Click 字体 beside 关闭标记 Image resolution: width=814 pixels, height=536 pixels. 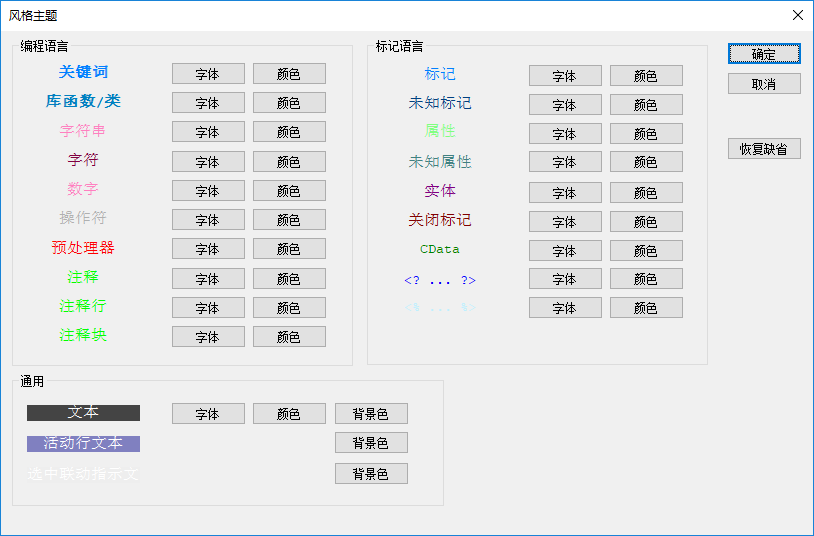pos(565,222)
